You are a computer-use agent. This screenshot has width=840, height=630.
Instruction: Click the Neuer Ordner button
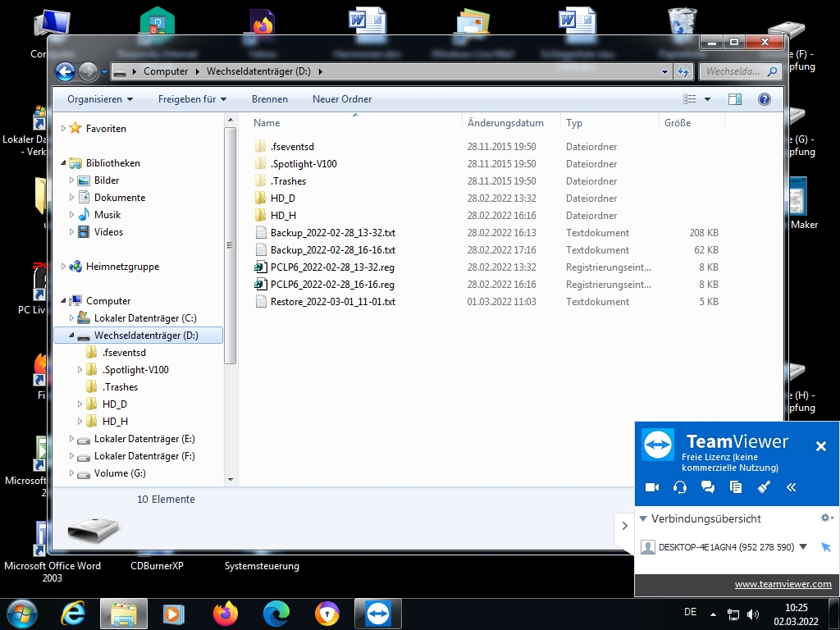(x=342, y=99)
